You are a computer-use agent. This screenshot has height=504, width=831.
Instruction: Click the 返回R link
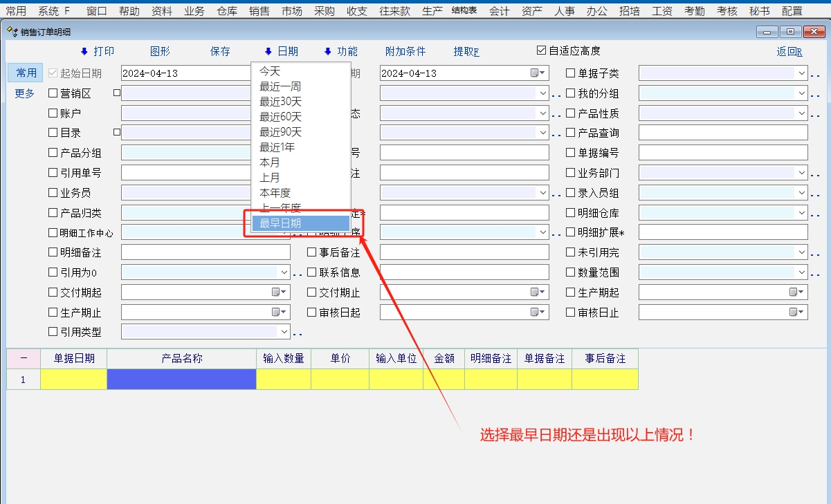[789, 52]
